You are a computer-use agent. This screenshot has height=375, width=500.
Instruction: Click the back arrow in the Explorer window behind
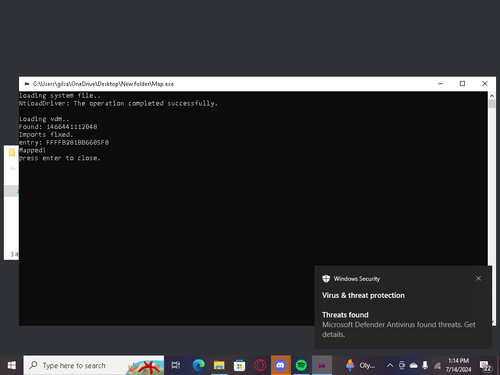13,168
